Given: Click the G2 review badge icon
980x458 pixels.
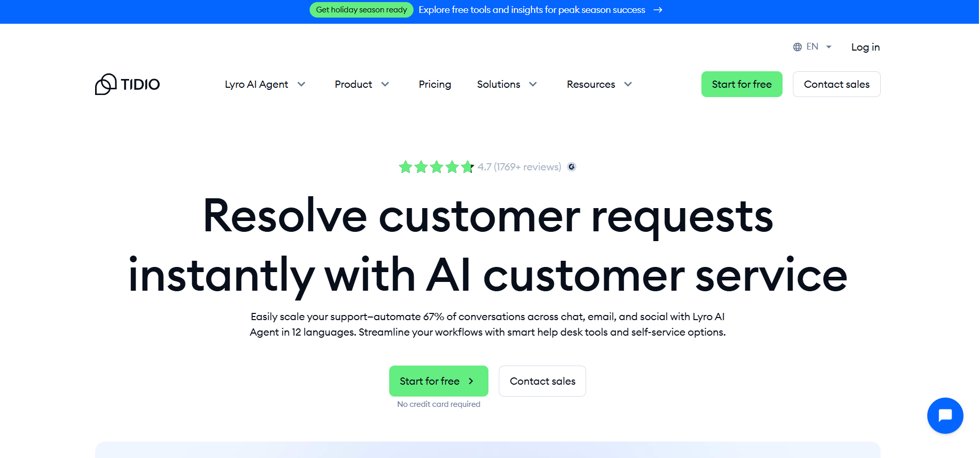Looking at the screenshot, I should [x=572, y=167].
